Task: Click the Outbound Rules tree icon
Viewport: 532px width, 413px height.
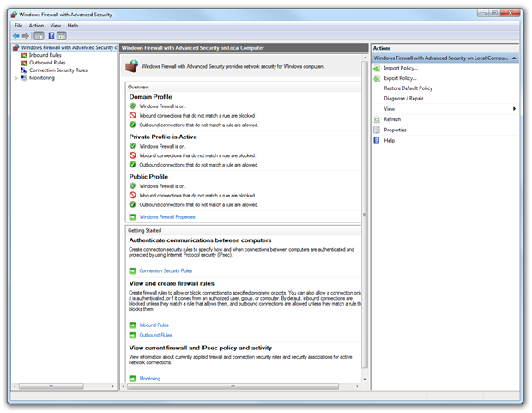Action: pos(24,63)
